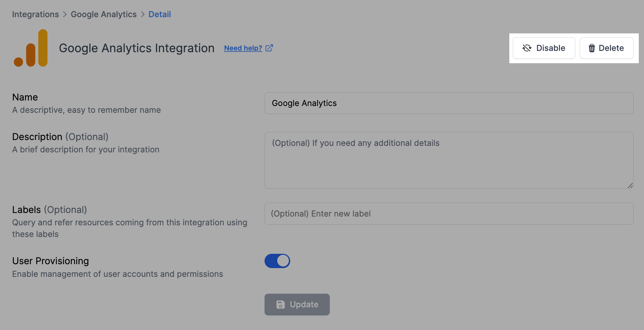Viewport: 644px width, 330px height.
Task: Click the trash can icon
Action: point(592,48)
